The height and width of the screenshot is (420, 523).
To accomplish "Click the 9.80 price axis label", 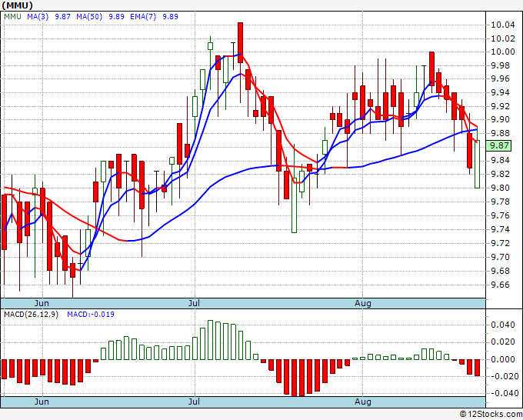I will tap(500, 188).
